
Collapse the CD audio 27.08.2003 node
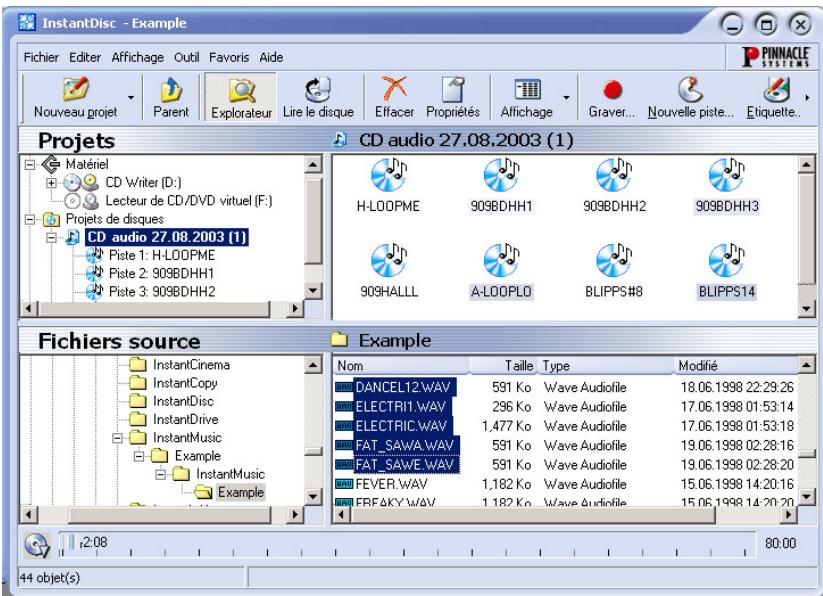tap(51, 238)
